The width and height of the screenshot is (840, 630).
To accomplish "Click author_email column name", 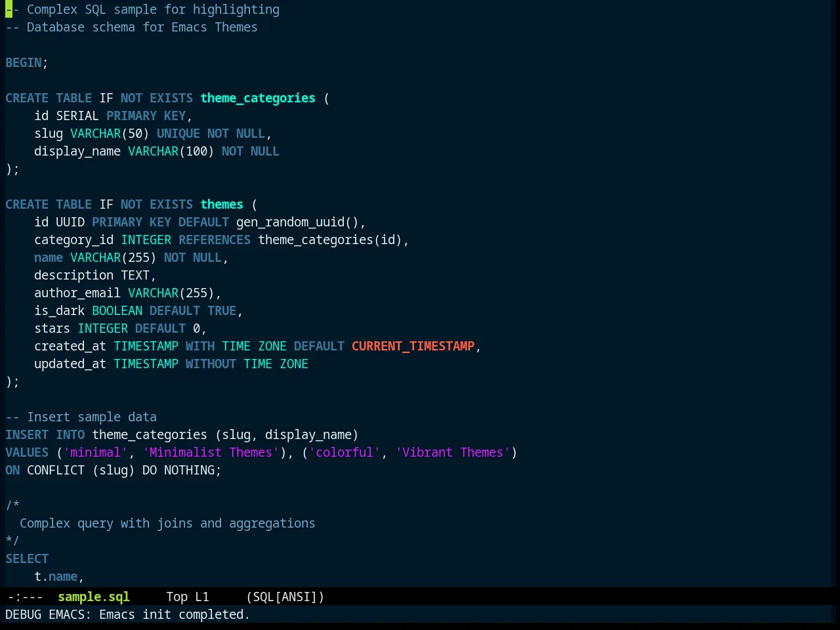I will [x=77, y=293].
